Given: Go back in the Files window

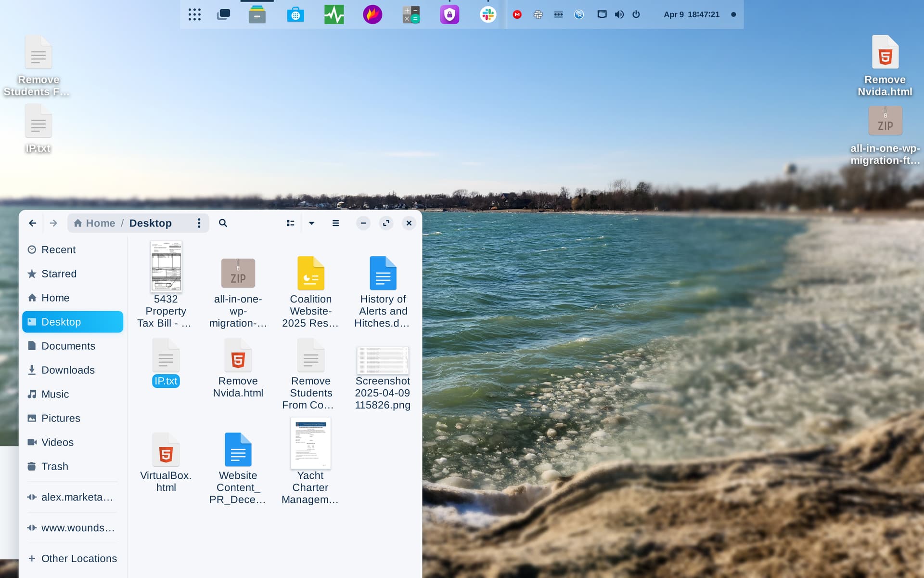Looking at the screenshot, I should tap(32, 223).
